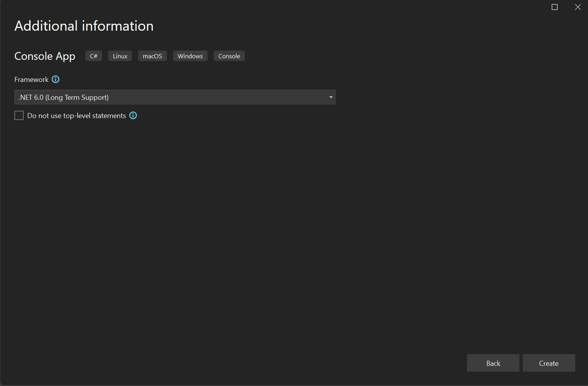This screenshot has width=588, height=386.
Task: Click info icon beside top-level statements option
Action: click(x=133, y=115)
